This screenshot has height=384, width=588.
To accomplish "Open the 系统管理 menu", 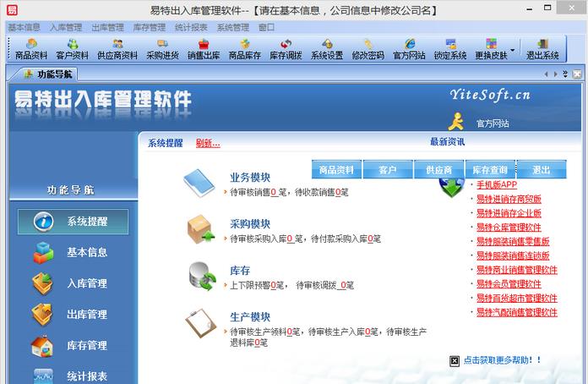I will [x=233, y=27].
